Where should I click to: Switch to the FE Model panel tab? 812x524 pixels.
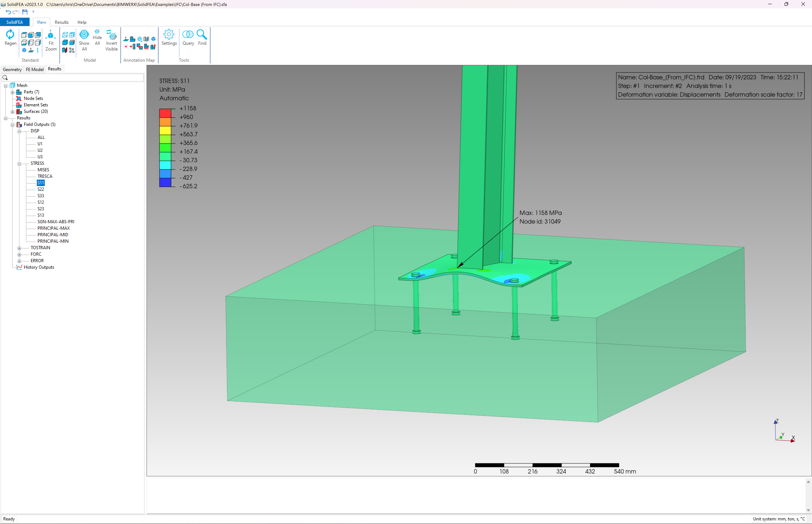(x=35, y=69)
